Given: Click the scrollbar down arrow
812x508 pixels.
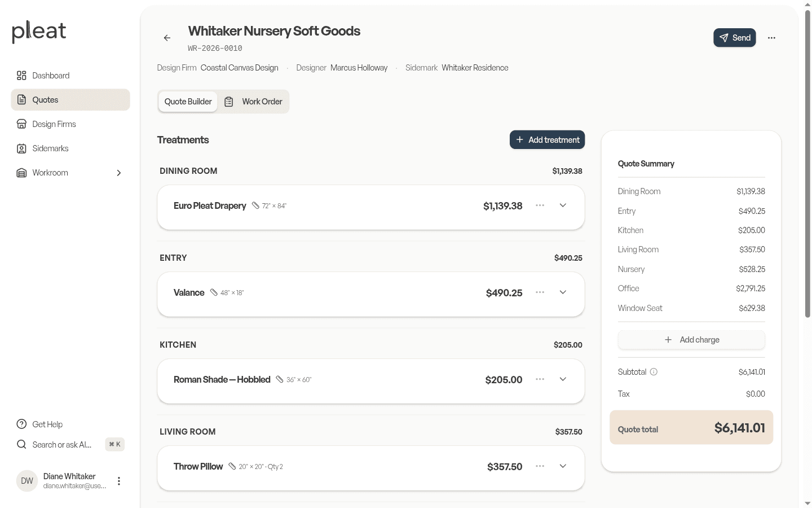Looking at the screenshot, I should [807, 503].
